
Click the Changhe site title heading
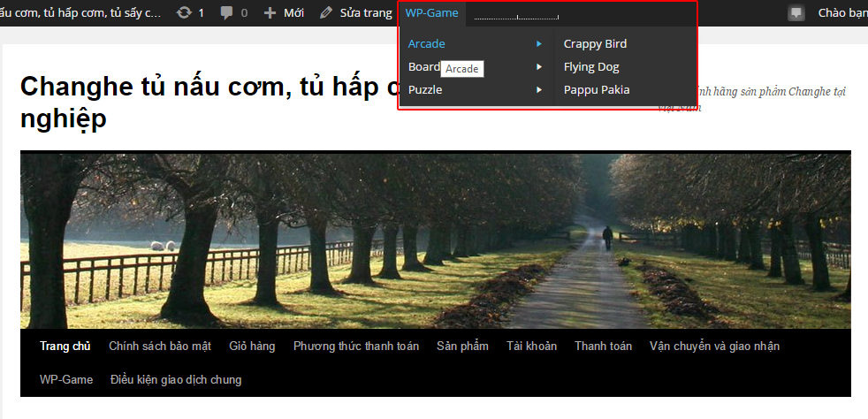coord(209,103)
